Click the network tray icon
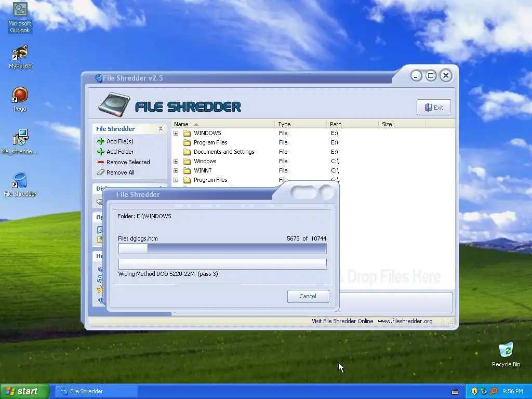The width and height of the screenshot is (532, 399). click(x=484, y=391)
